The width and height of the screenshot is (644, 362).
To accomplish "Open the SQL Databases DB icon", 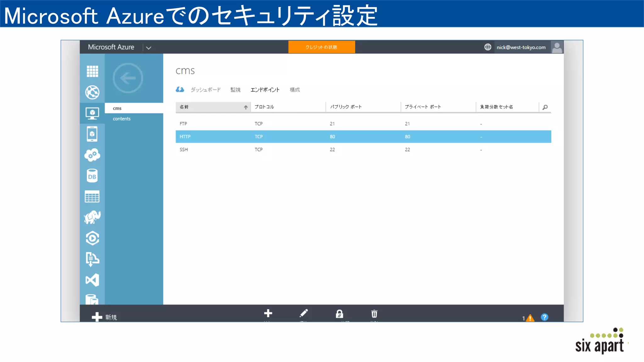I will tap(92, 176).
